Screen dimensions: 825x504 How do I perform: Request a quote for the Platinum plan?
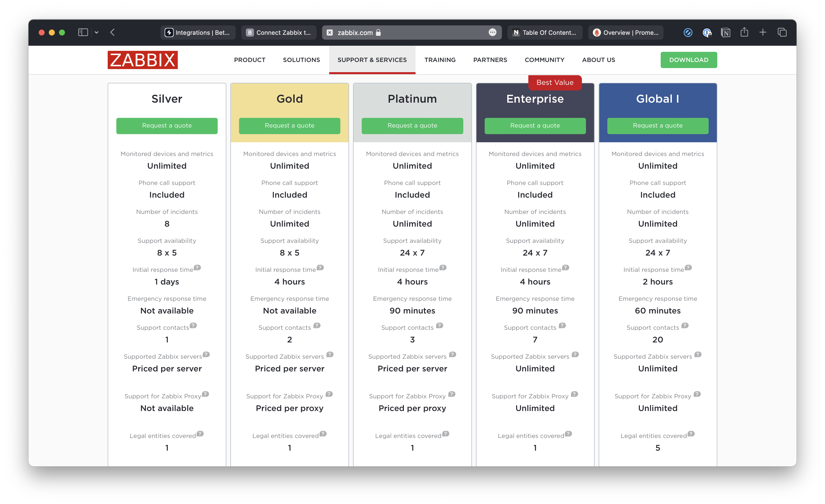(x=412, y=125)
